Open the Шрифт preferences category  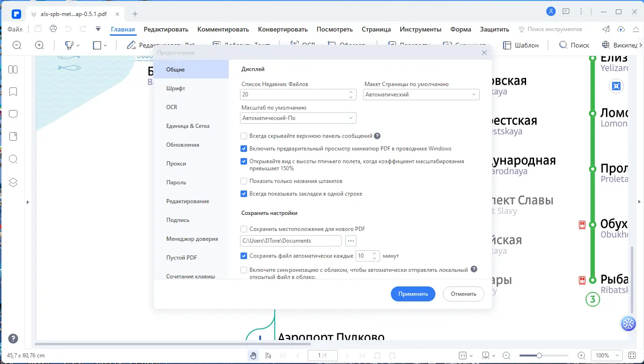[x=176, y=88]
